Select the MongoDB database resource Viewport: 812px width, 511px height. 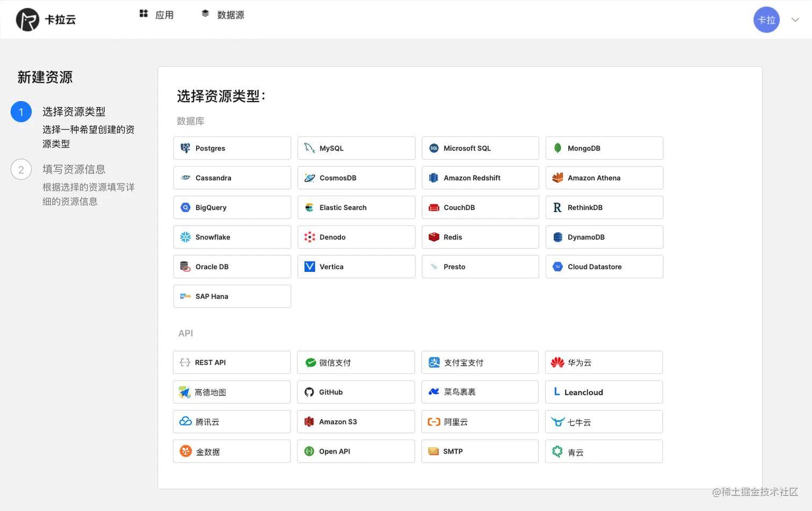(x=604, y=148)
